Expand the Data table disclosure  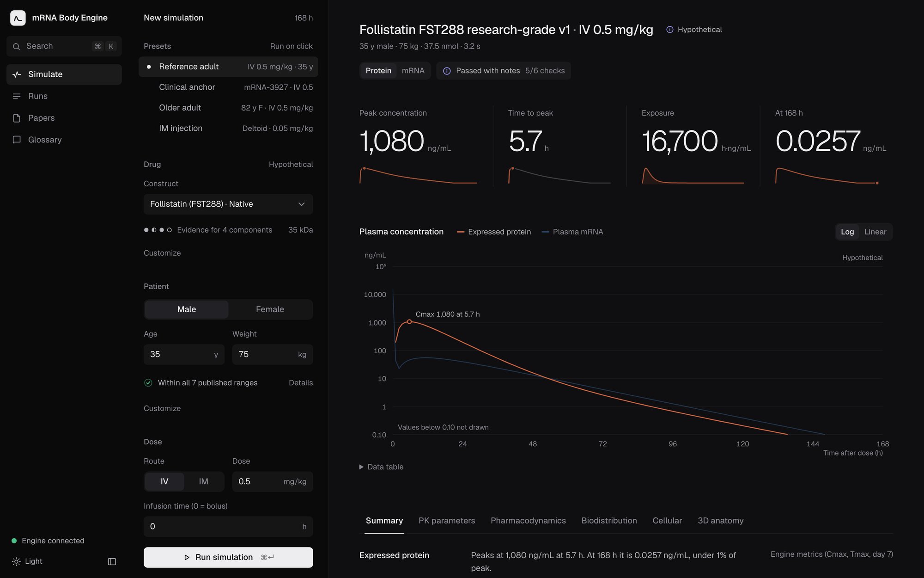point(381,467)
